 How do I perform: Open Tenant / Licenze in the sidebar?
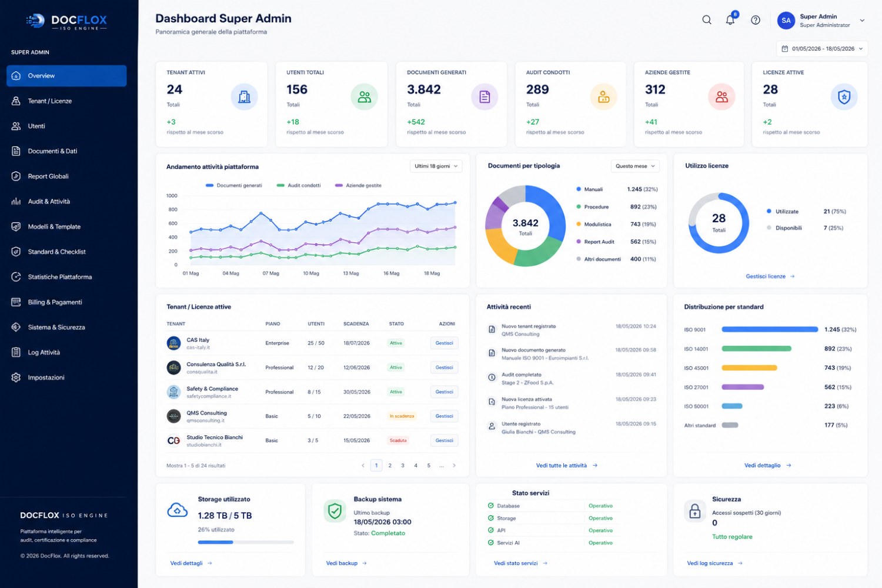(66, 101)
